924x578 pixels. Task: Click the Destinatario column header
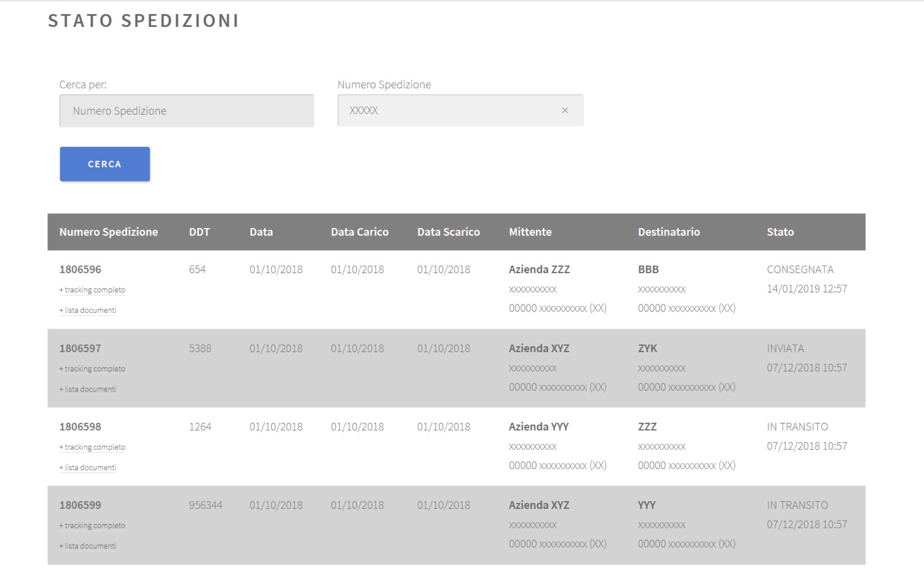pos(669,232)
